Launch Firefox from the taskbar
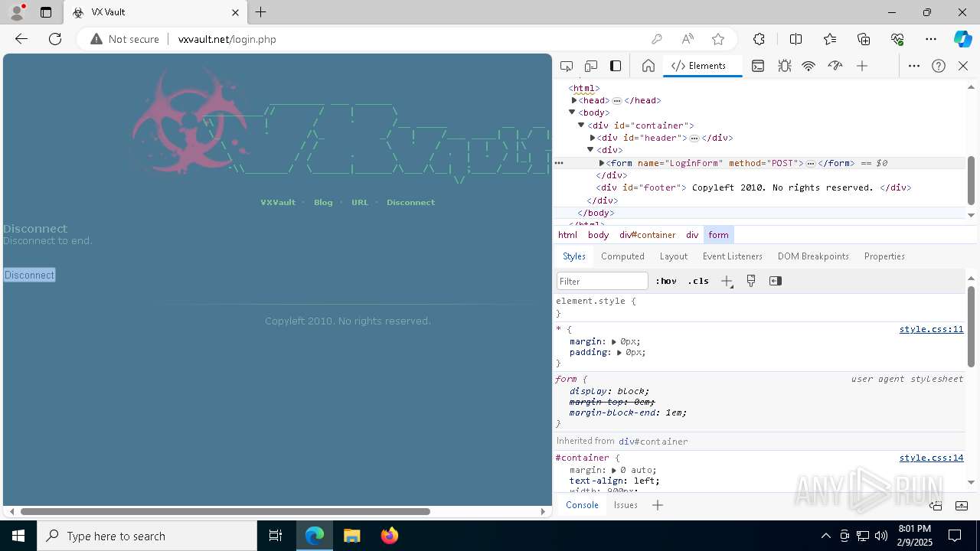980x551 pixels. tap(390, 536)
